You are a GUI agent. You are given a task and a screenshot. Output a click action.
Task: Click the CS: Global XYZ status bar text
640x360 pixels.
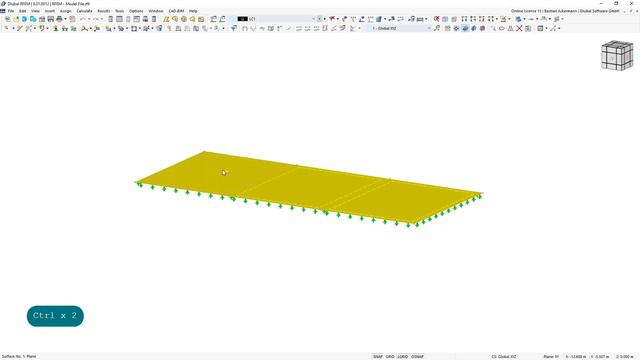point(504,357)
